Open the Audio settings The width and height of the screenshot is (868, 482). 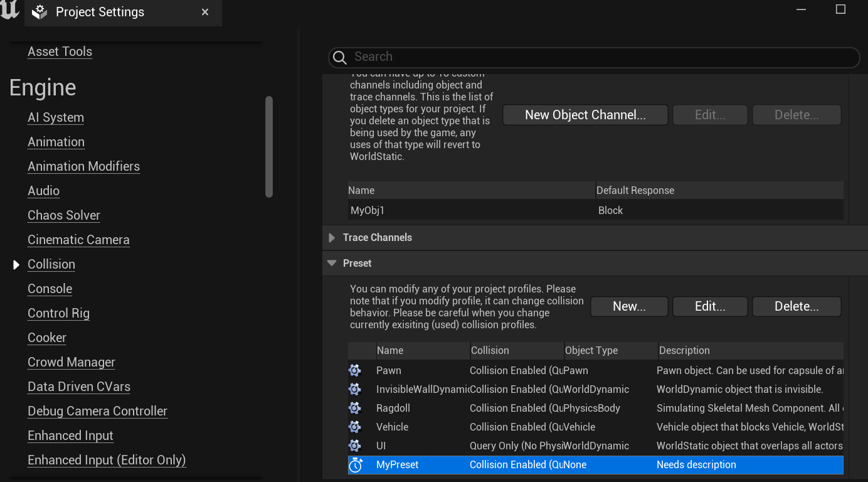coord(43,191)
